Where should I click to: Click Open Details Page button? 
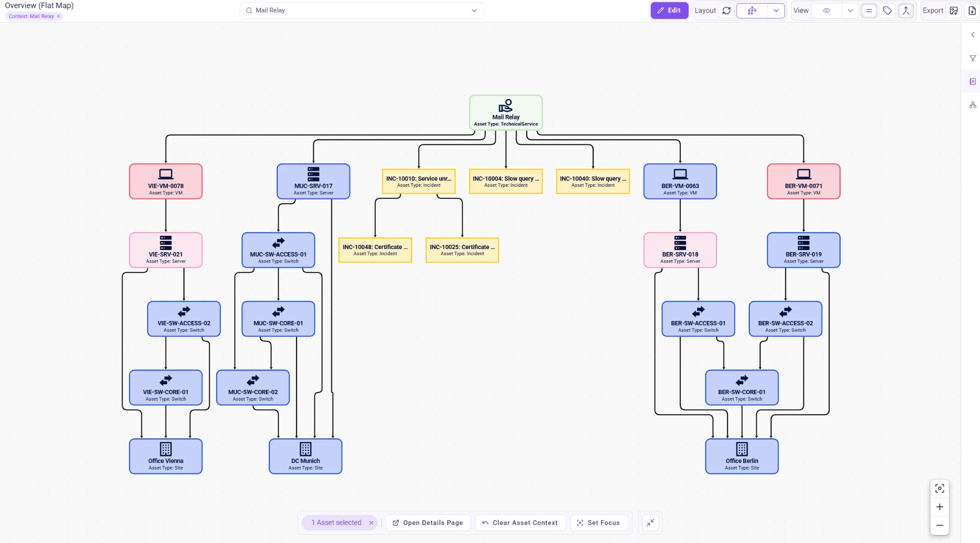[x=428, y=523]
